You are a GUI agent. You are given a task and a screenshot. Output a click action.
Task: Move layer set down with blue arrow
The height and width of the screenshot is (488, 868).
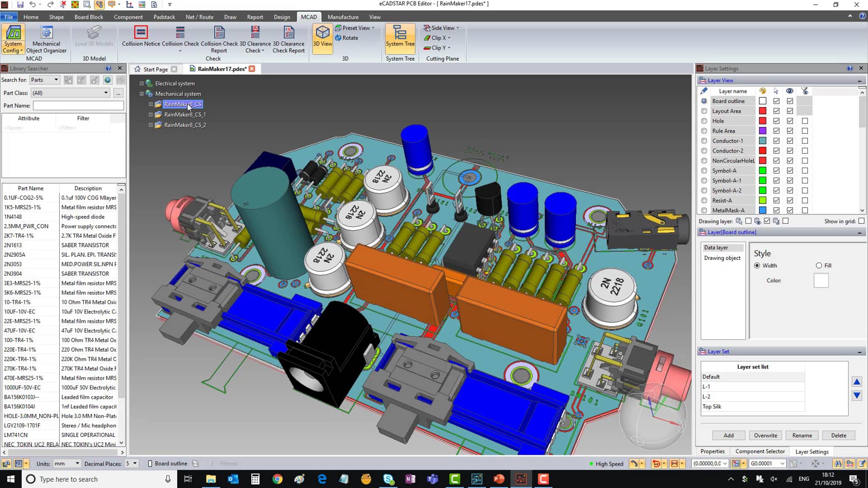[857, 396]
